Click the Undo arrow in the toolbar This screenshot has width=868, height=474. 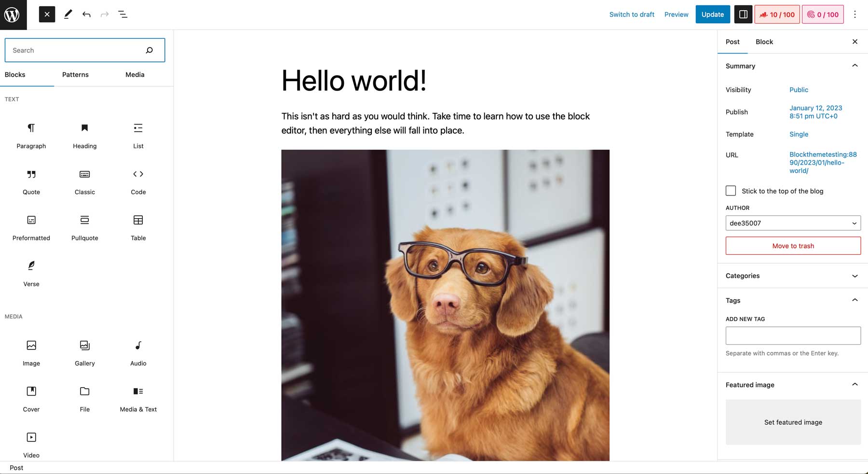86,14
